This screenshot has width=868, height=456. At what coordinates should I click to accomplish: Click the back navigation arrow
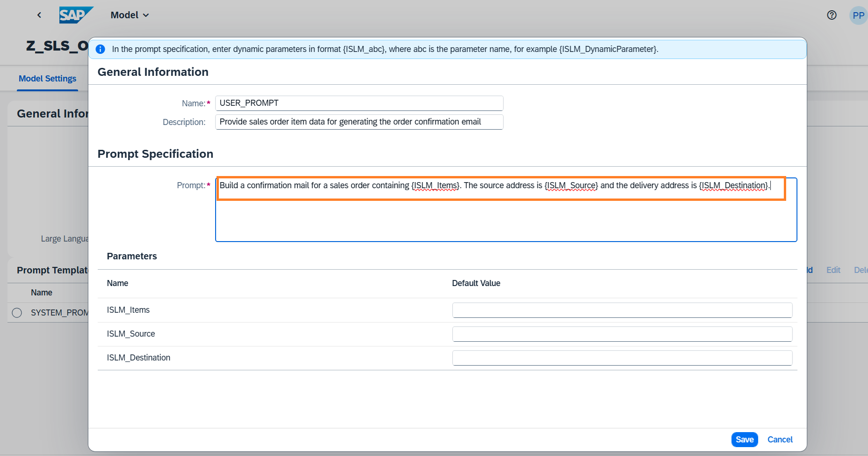click(x=39, y=15)
